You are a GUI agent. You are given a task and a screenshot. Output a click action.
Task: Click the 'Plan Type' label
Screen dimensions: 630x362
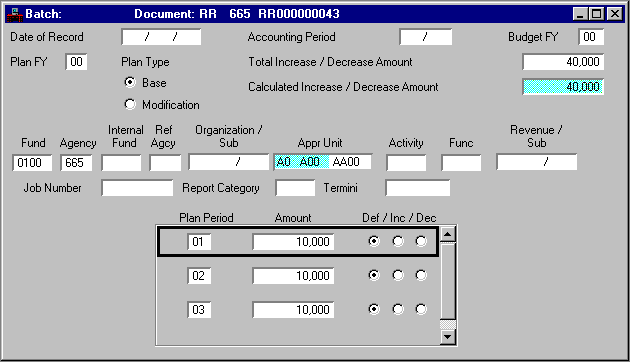click(x=145, y=62)
